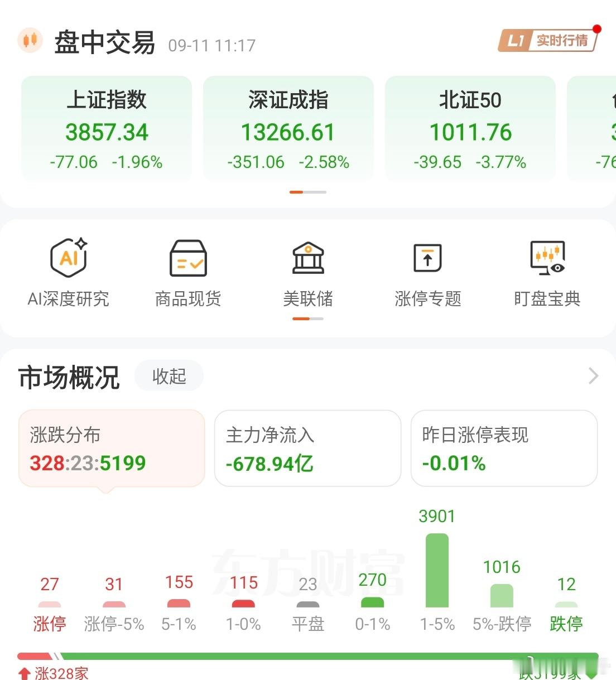The height and width of the screenshot is (680, 616).
Task: Tap the 跌停 bar showing 12
Action: click(x=566, y=604)
